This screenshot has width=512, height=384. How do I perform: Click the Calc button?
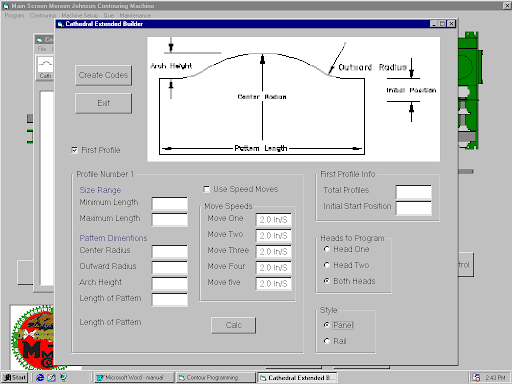point(234,325)
